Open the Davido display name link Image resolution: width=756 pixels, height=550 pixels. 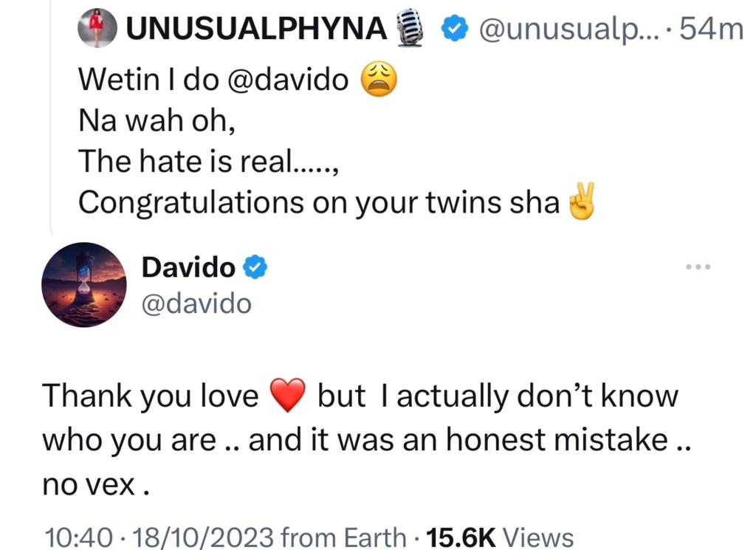188,268
